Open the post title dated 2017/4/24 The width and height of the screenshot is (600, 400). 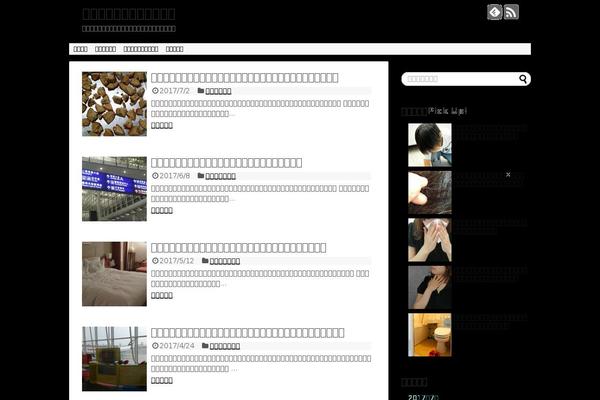pyautogui.click(x=248, y=333)
